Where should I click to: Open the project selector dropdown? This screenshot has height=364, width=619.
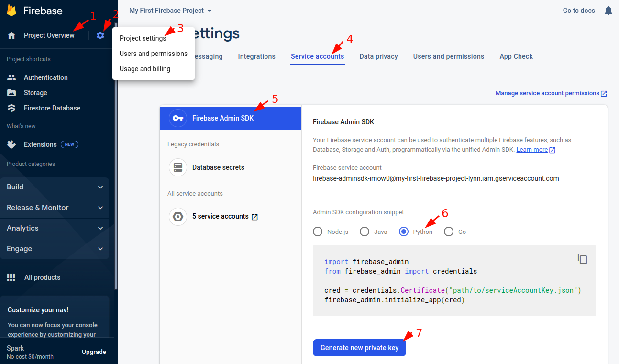(171, 11)
